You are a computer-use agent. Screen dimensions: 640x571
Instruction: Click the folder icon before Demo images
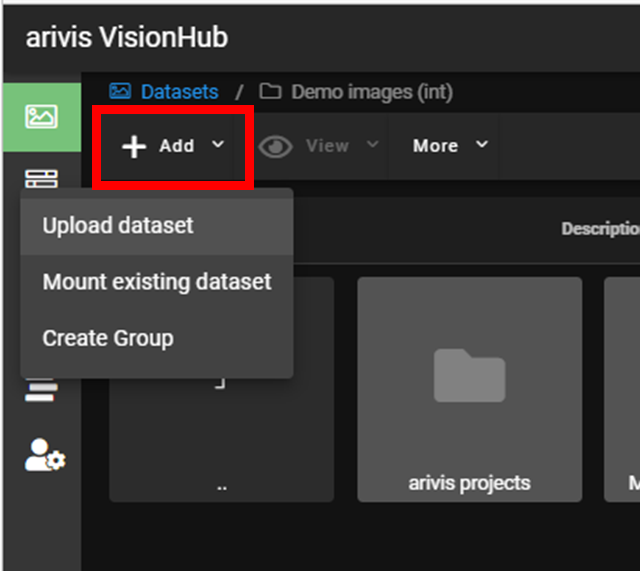click(x=270, y=91)
